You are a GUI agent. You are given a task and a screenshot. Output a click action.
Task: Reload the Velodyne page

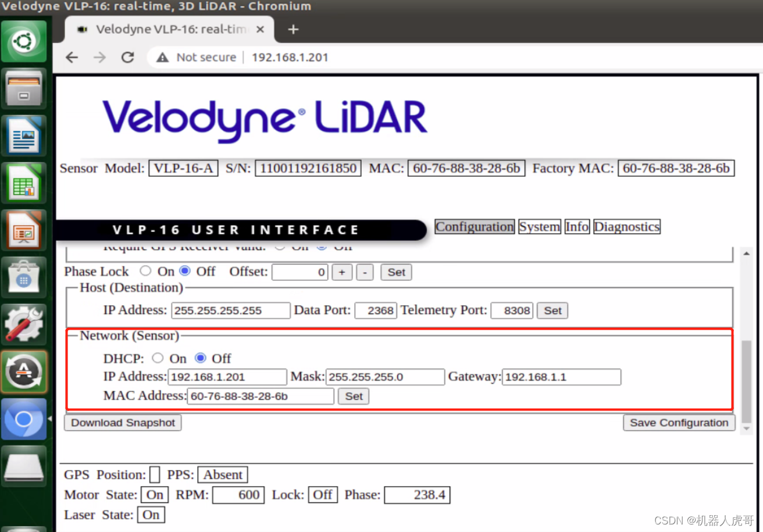click(128, 58)
